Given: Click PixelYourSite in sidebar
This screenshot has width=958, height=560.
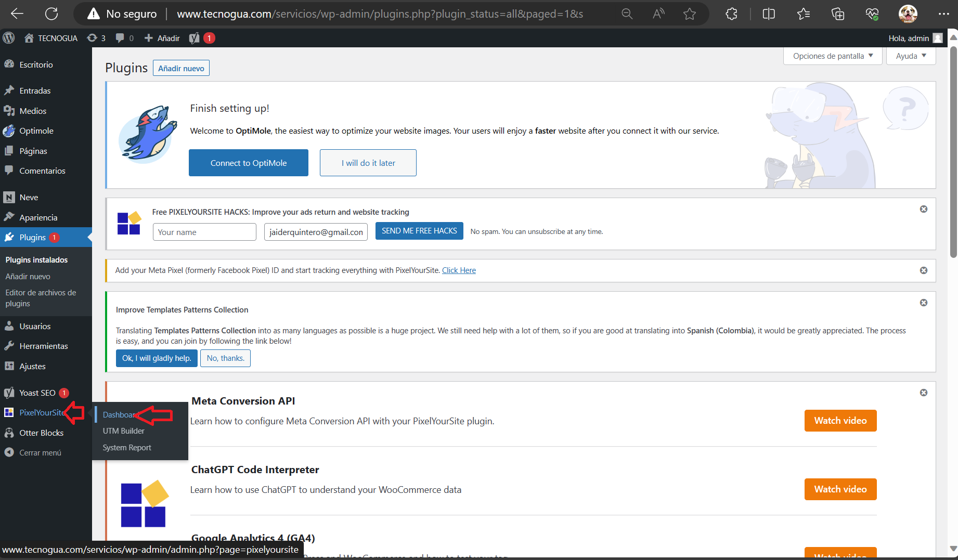Looking at the screenshot, I should point(42,412).
